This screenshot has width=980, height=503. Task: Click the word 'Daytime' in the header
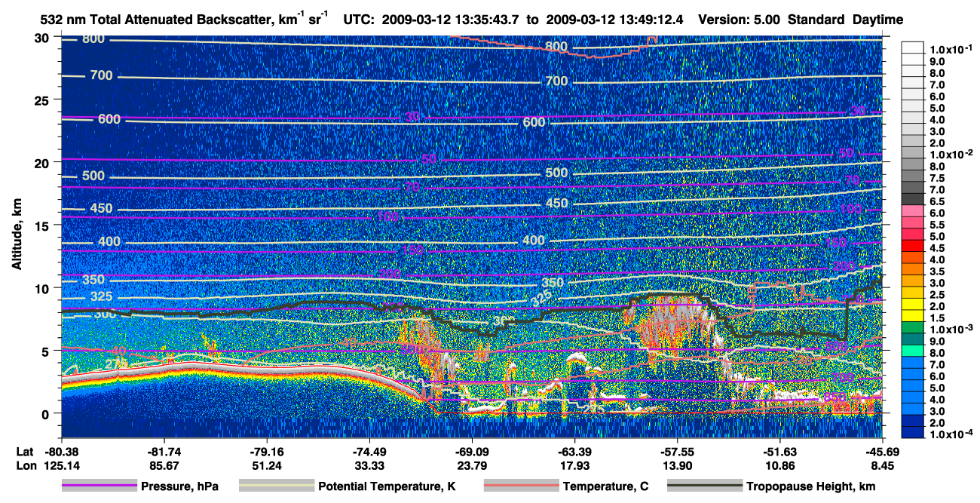click(878, 19)
